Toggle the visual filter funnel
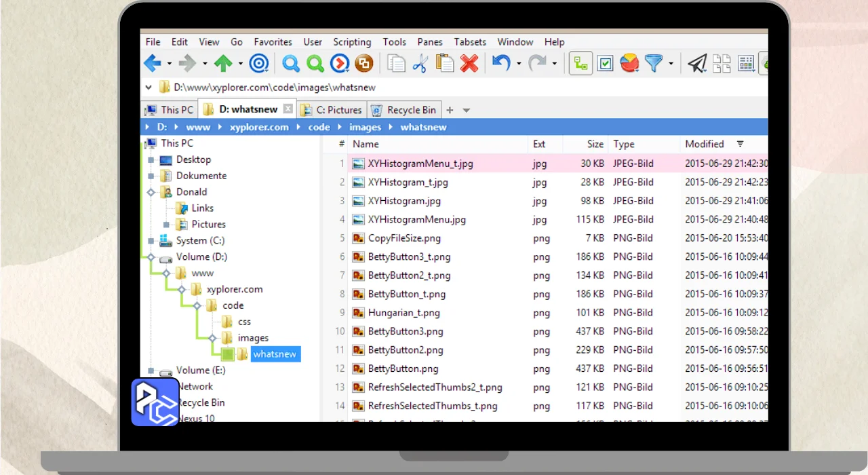The image size is (868, 475). [653, 64]
